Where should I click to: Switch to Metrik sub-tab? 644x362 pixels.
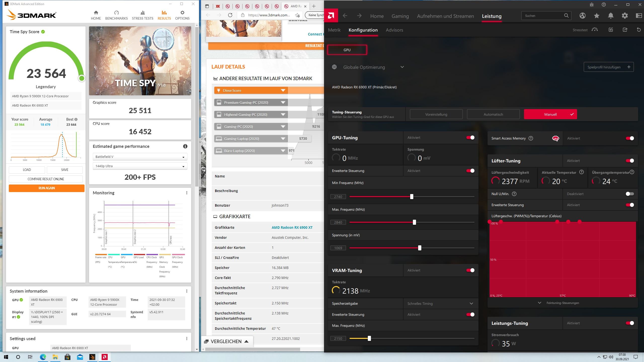tap(334, 30)
